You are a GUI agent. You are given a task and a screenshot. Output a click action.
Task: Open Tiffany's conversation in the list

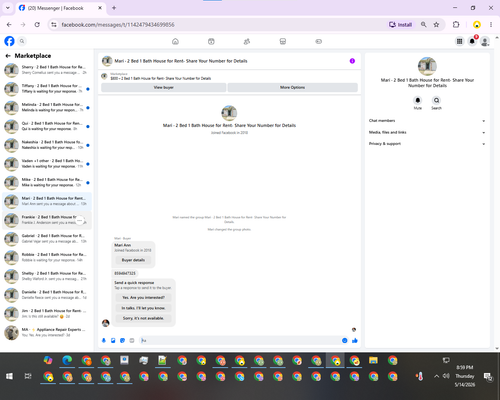[x=47, y=89]
